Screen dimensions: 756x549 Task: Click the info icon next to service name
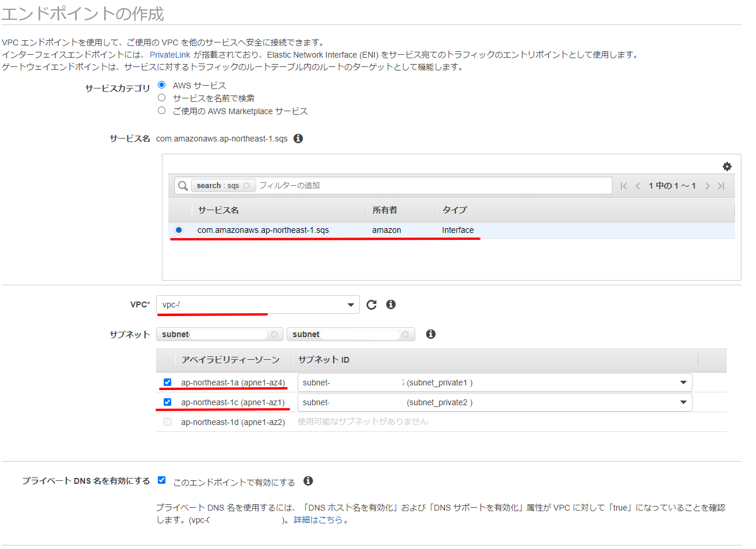(298, 139)
